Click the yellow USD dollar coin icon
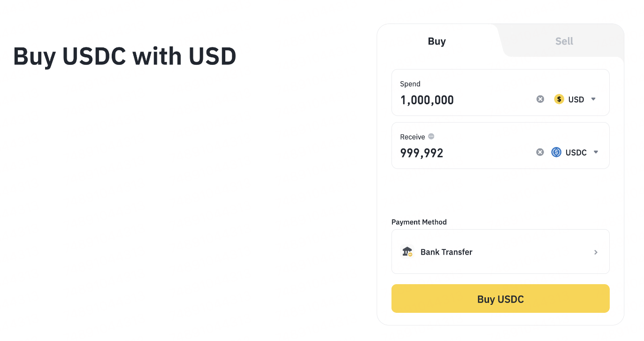644x341 pixels. [559, 99]
